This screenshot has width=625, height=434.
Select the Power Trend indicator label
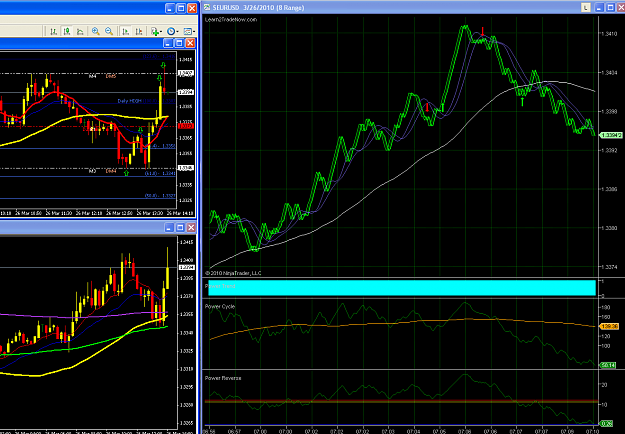pos(220,286)
